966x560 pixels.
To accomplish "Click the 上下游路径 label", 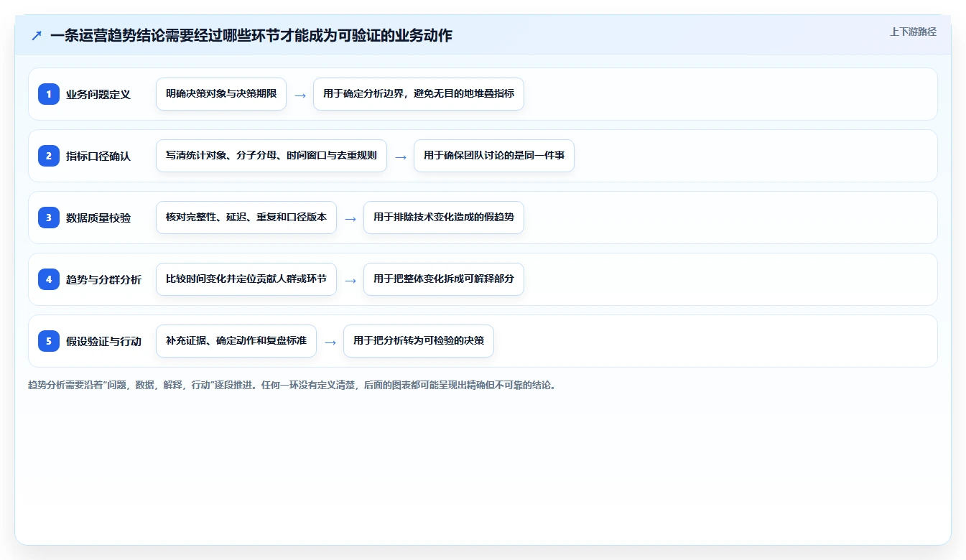I will [913, 32].
